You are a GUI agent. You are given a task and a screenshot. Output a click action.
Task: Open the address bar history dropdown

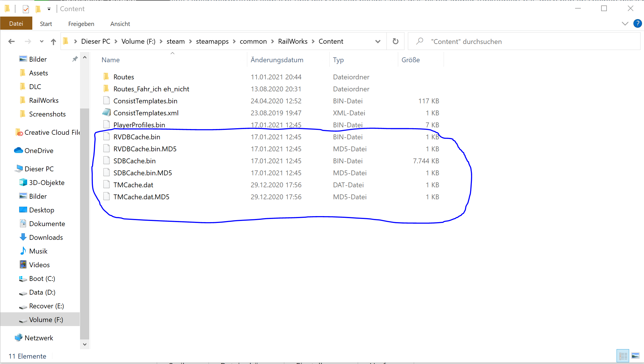[x=378, y=41]
